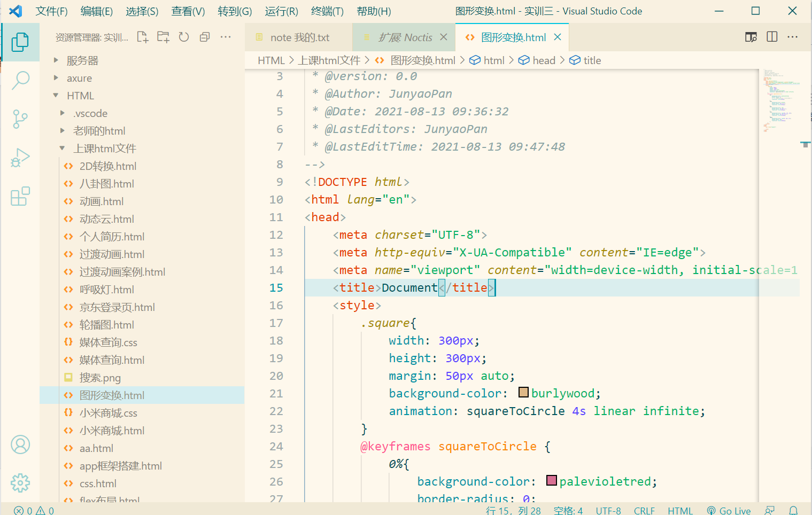This screenshot has height=515, width=812.
Task: Open editor more actions ellipsis
Action: pyautogui.click(x=793, y=37)
